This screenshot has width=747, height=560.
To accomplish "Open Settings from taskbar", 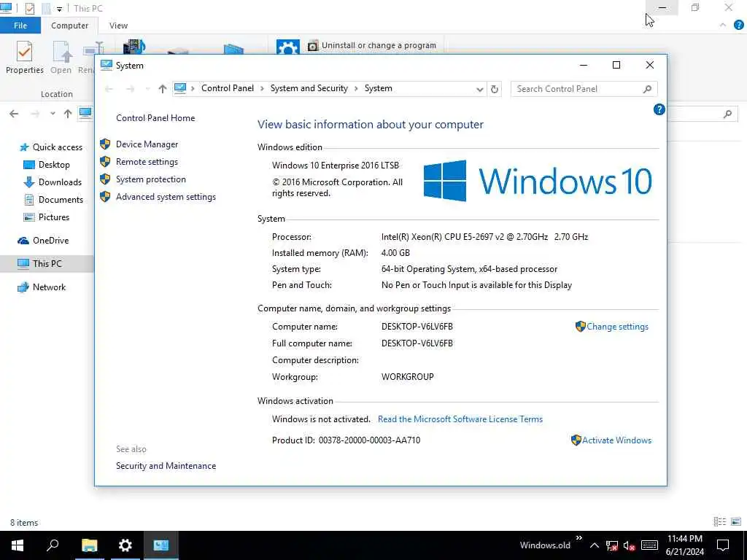I will [125, 545].
